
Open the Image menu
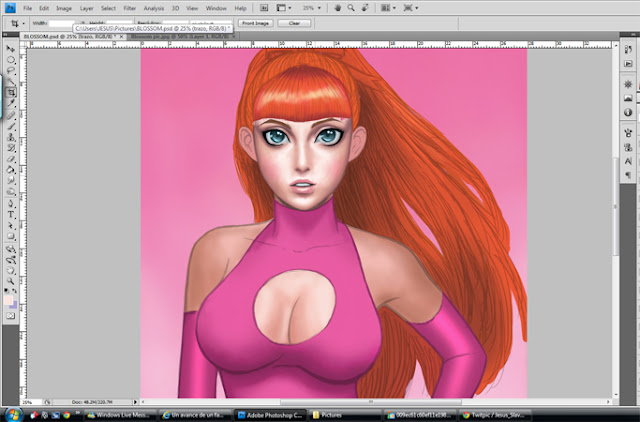(64, 8)
